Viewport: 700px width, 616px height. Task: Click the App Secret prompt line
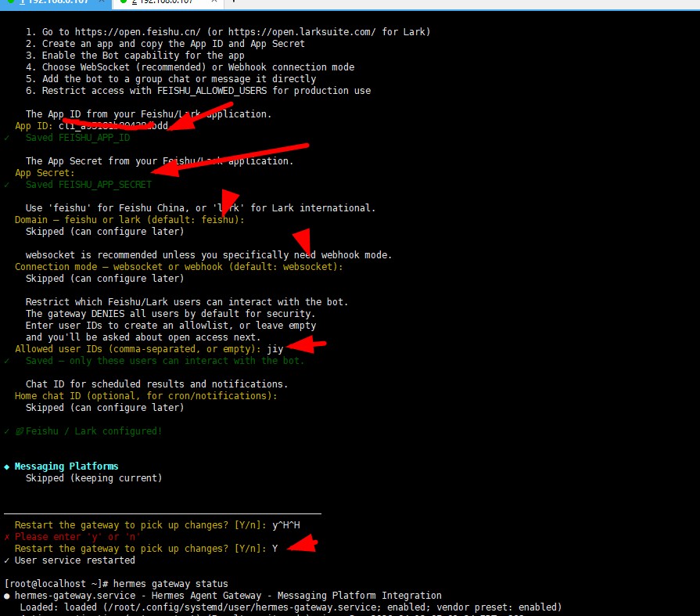[x=45, y=173]
